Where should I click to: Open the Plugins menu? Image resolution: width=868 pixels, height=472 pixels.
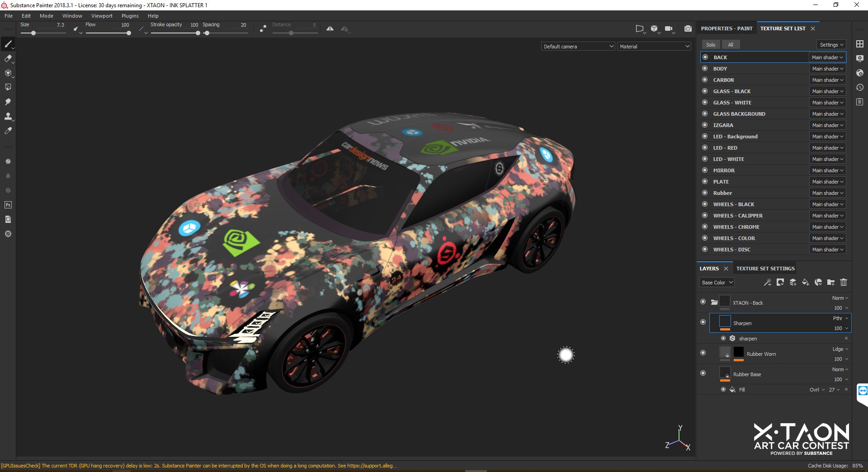click(x=130, y=16)
